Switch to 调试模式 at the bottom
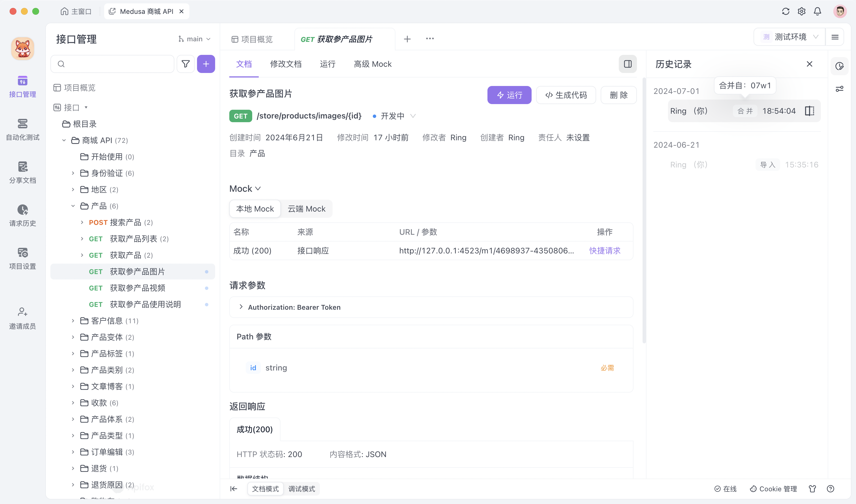Screen dimensions: 856x504 coord(301,489)
